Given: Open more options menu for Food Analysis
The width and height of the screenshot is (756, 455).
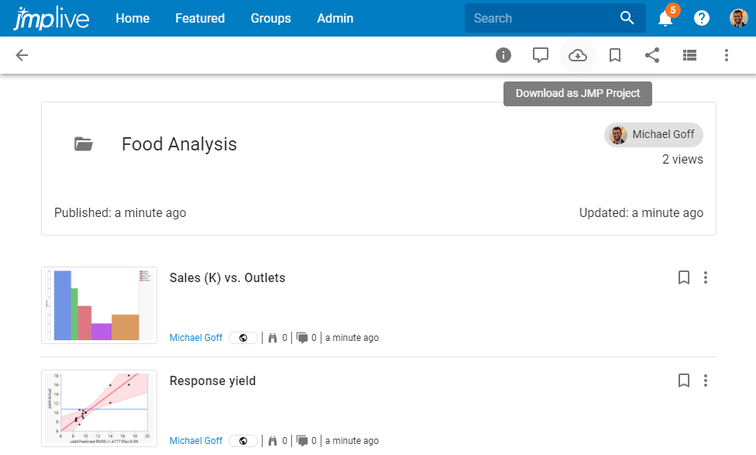Looking at the screenshot, I should click(726, 55).
